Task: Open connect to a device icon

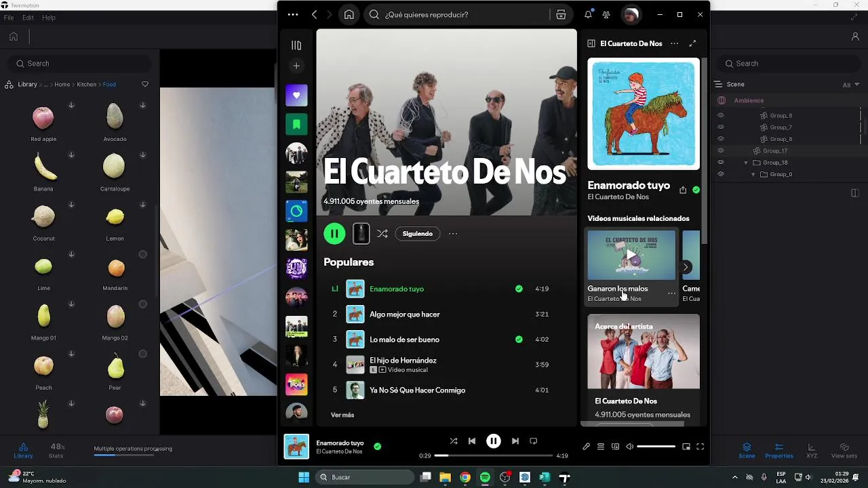Action: (615, 447)
